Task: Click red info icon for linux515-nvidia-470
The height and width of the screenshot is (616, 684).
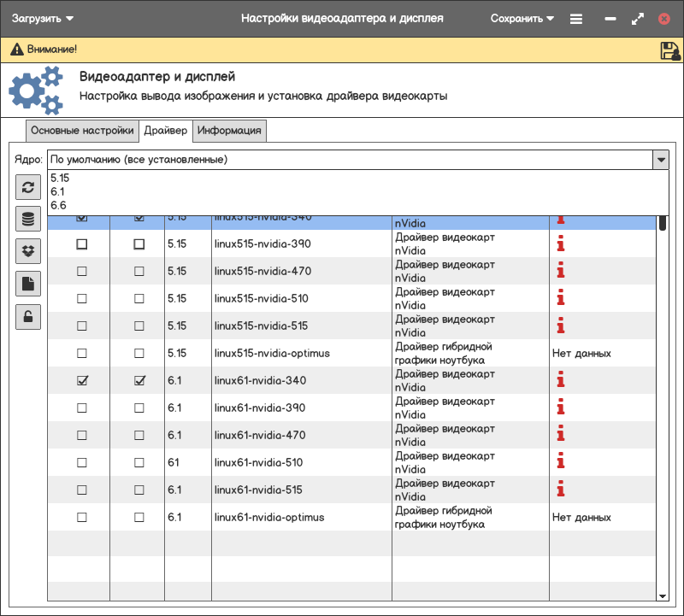Action: [561, 272]
